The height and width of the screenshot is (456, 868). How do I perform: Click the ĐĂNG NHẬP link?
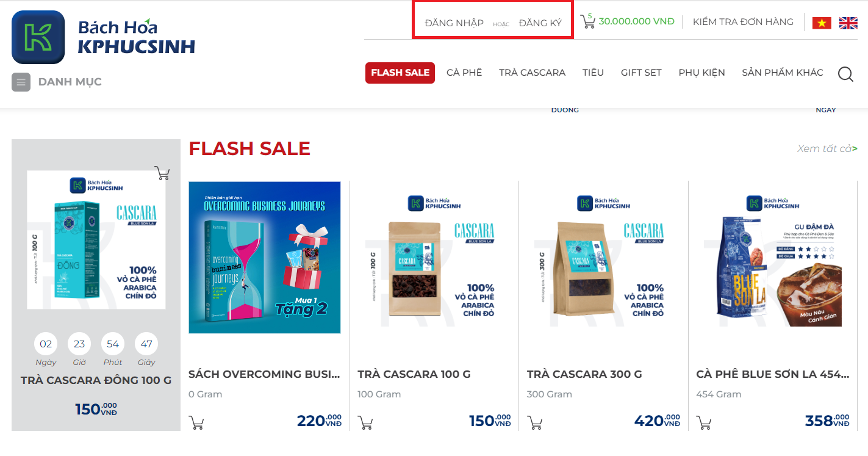[454, 23]
